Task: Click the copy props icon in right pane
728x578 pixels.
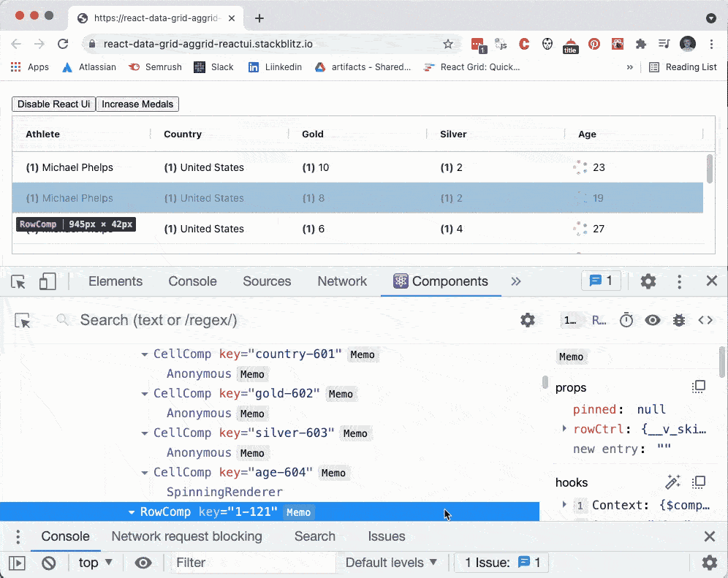Action: (699, 387)
